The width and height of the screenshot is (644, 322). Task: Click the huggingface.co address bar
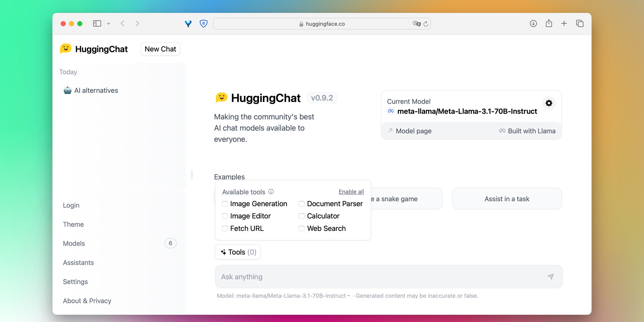pos(322,24)
